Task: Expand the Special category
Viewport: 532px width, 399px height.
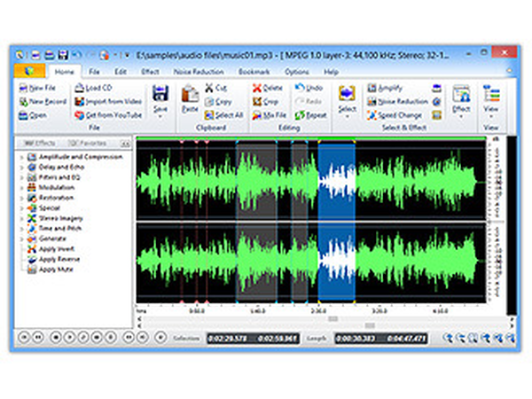Action: (21, 208)
